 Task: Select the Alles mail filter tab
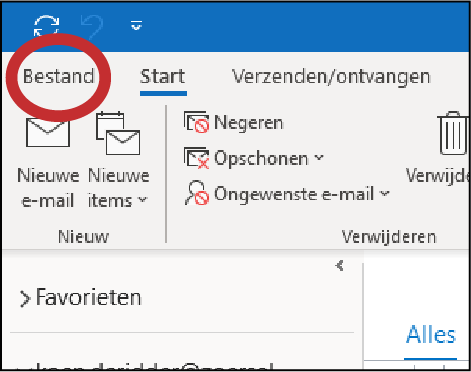(431, 334)
